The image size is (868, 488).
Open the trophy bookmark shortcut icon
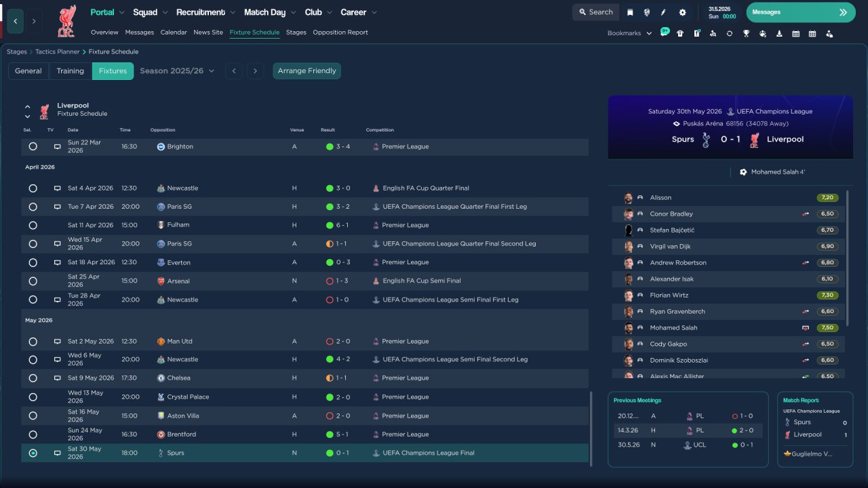(746, 33)
